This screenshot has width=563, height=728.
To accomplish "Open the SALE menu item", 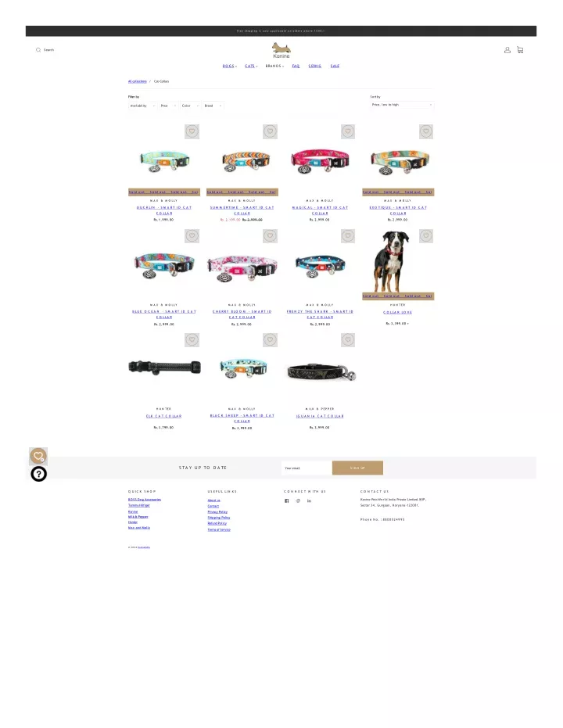I will coord(335,66).
